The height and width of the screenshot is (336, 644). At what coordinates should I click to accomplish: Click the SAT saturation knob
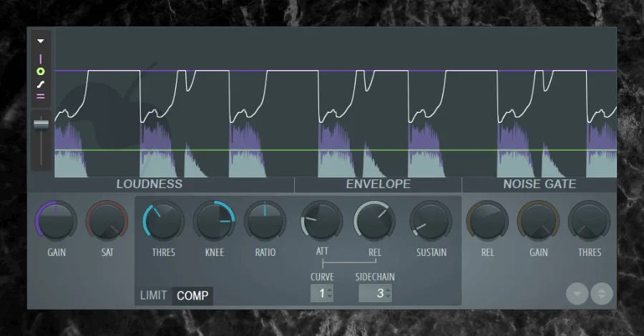coord(107,221)
